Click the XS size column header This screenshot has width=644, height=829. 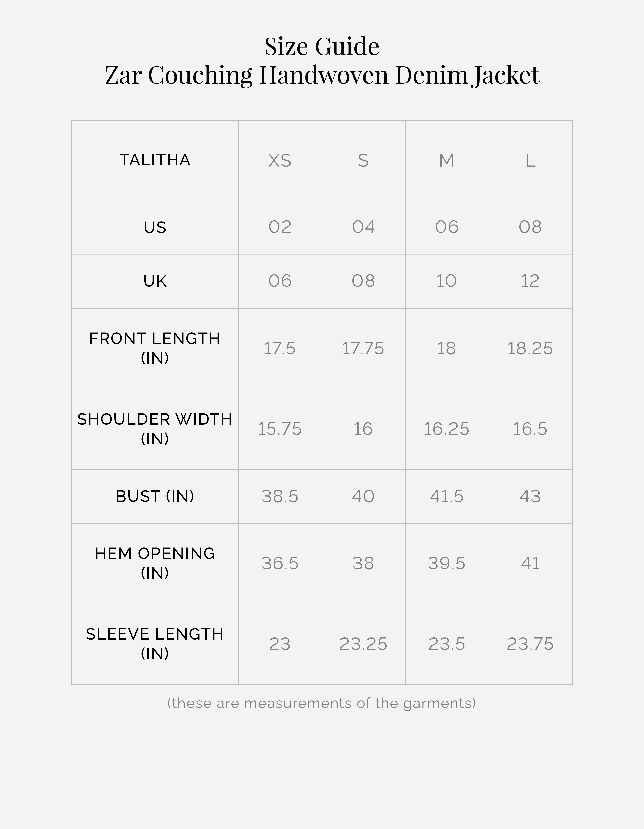pos(280,161)
